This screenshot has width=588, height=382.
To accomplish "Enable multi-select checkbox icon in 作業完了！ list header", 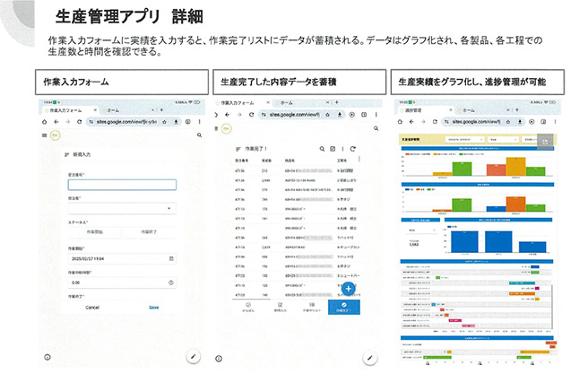I will click(x=333, y=147).
